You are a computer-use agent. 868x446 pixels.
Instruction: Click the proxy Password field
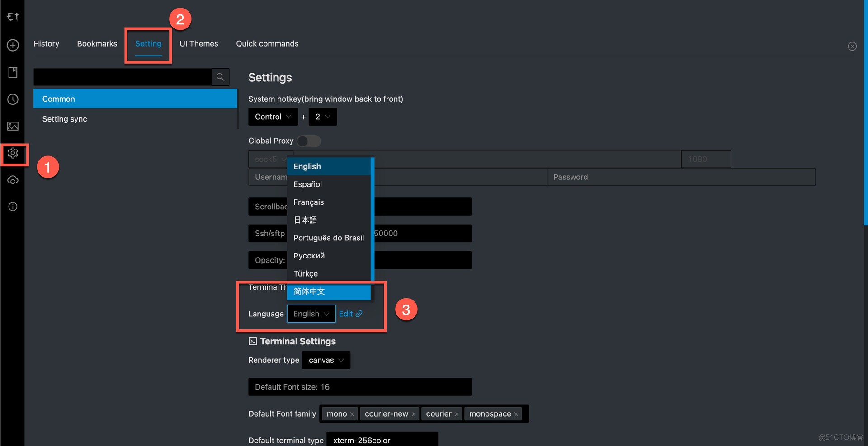pos(681,177)
